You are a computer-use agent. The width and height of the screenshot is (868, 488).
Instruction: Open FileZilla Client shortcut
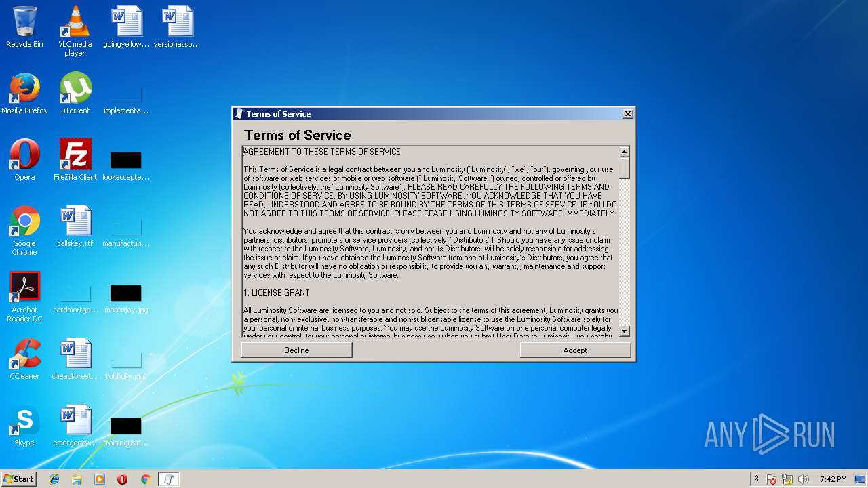[x=75, y=160]
